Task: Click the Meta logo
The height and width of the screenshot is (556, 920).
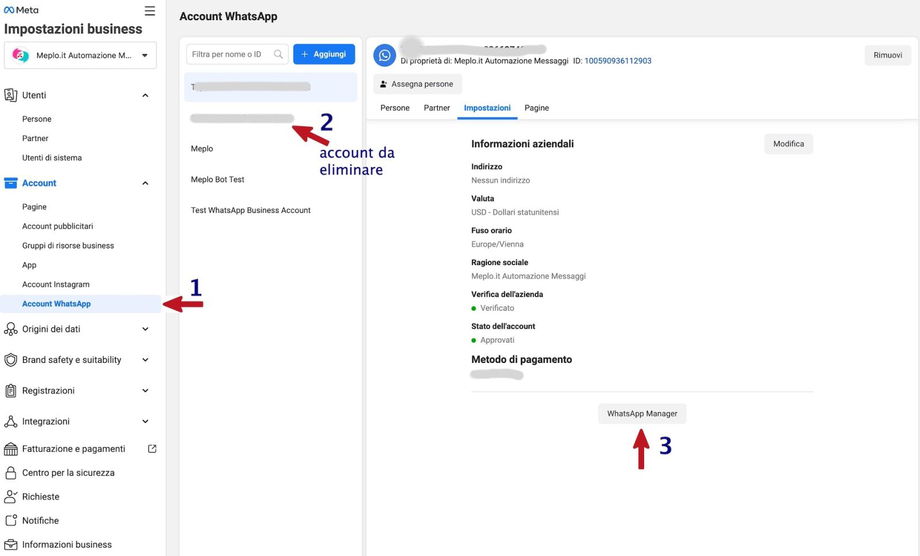Action: [21, 10]
